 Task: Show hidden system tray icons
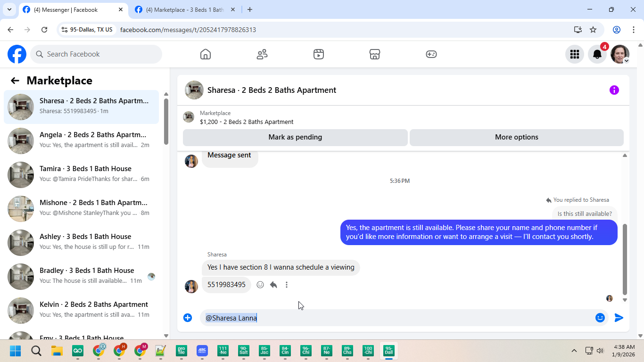(x=574, y=351)
